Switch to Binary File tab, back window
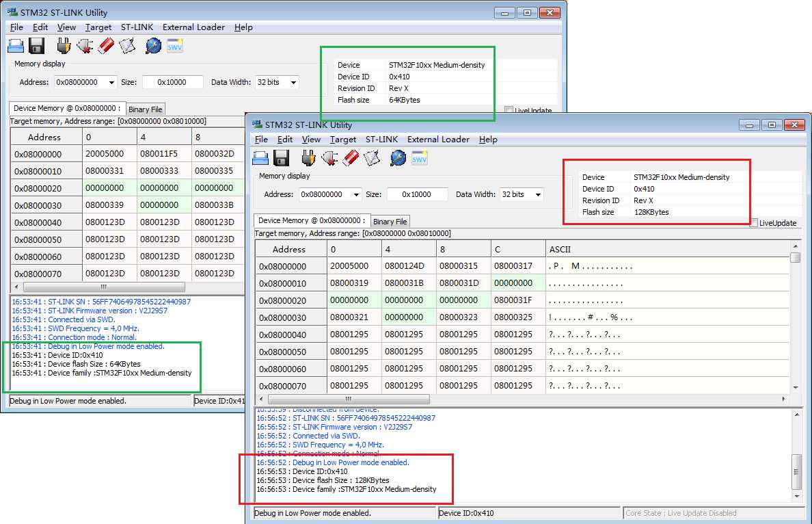The width and height of the screenshot is (812, 524). (145, 109)
